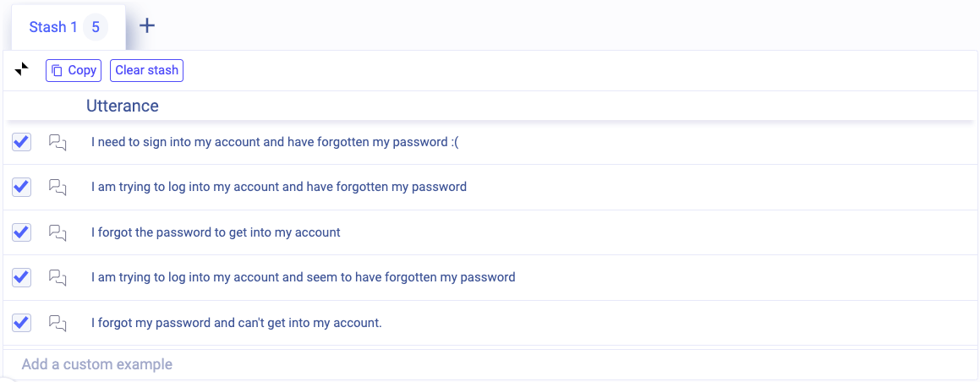Open conversation icon for 'can't get into my account' row

(57, 323)
